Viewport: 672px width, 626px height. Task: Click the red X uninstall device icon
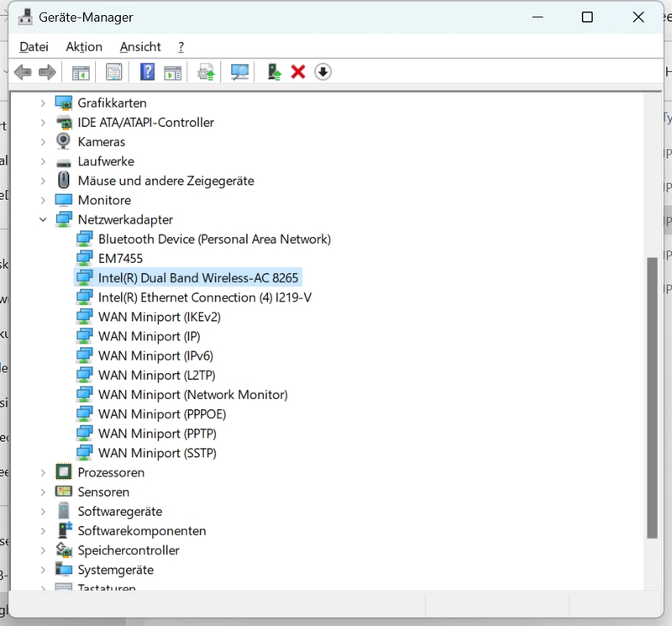[298, 72]
